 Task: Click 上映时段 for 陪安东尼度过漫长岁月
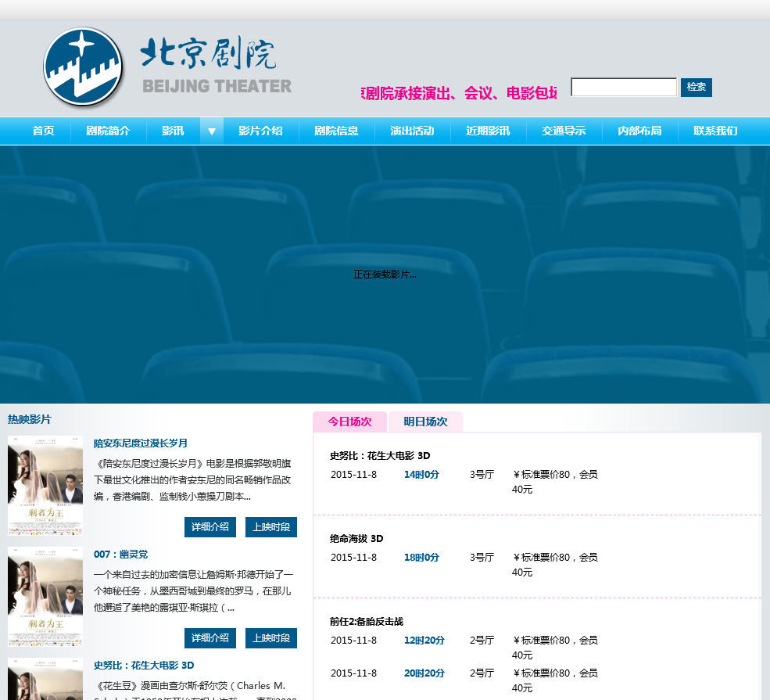[271, 527]
